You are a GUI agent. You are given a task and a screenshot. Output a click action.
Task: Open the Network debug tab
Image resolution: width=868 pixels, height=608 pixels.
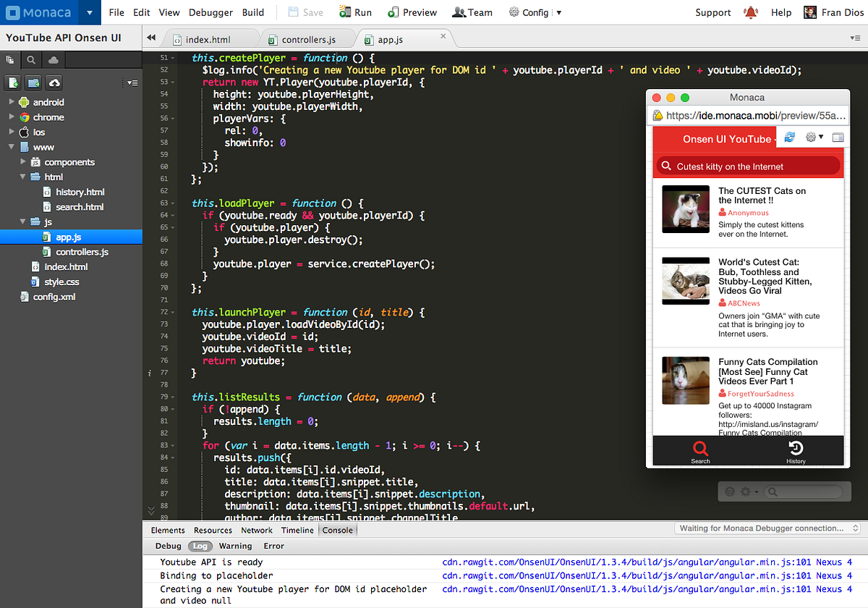click(x=257, y=530)
